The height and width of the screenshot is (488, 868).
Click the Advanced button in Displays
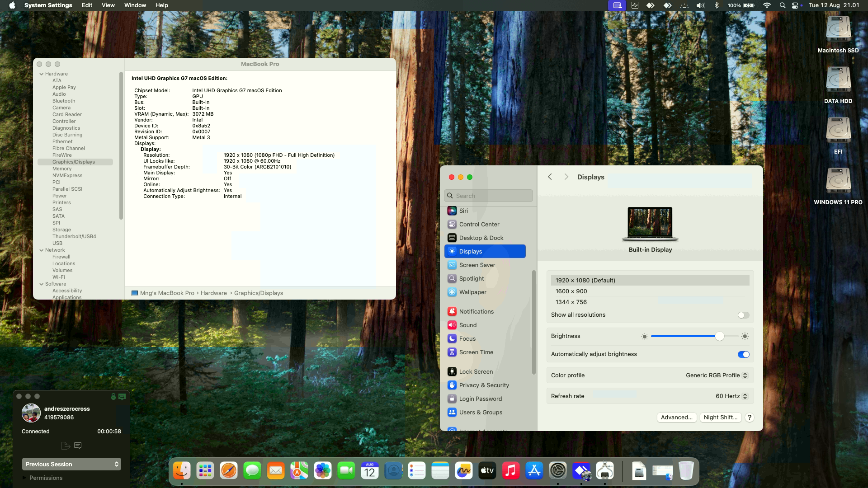coord(676,418)
